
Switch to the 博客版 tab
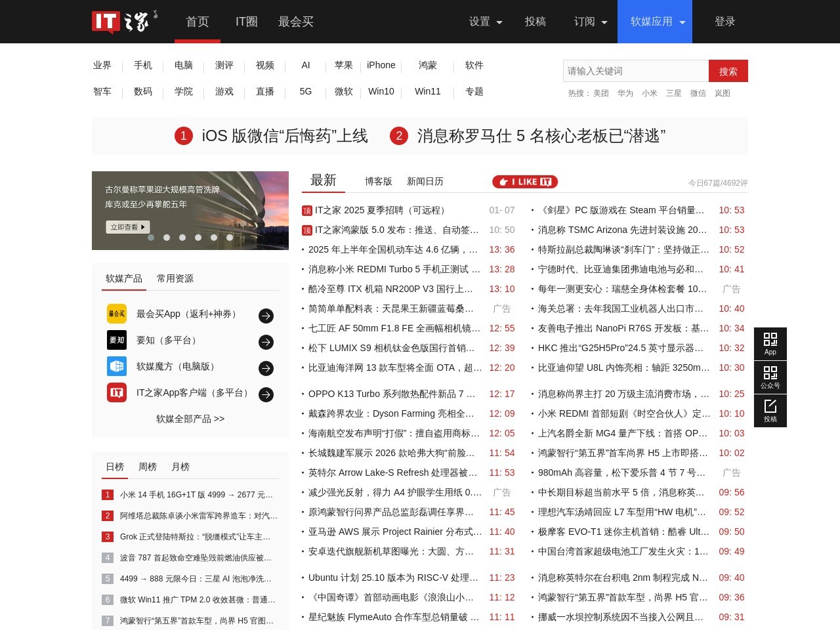click(379, 181)
